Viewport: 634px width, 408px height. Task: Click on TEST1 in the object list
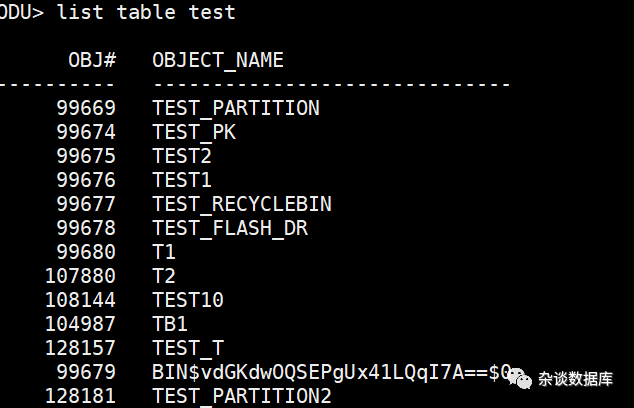pos(182,180)
